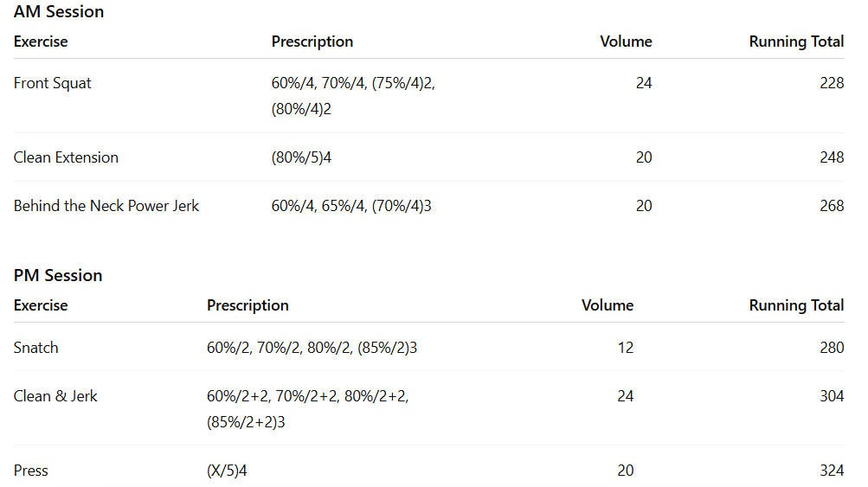Click the Press exercise cell
Viewport: 868px width, 487px height.
point(31,471)
